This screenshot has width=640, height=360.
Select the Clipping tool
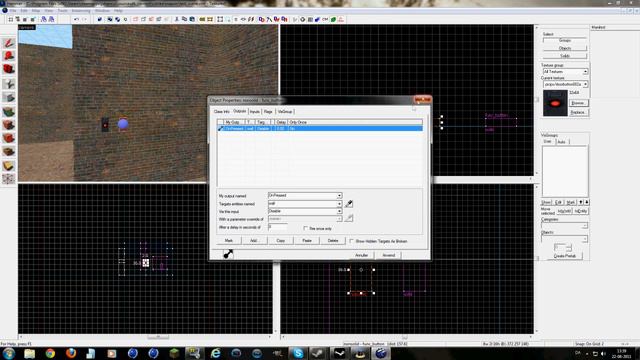coord(9,166)
